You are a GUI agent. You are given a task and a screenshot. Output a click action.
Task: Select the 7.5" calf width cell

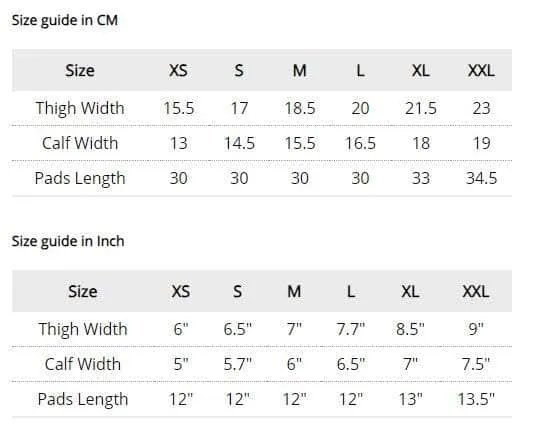coord(476,364)
